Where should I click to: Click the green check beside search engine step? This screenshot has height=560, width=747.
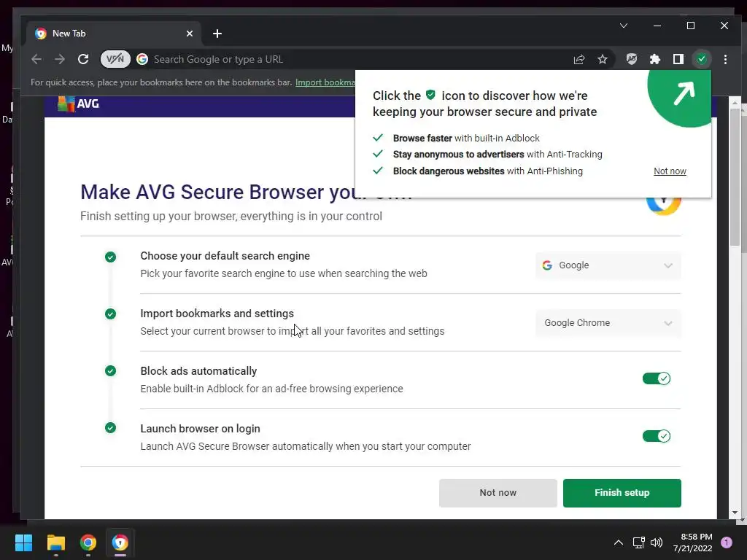pos(110,257)
